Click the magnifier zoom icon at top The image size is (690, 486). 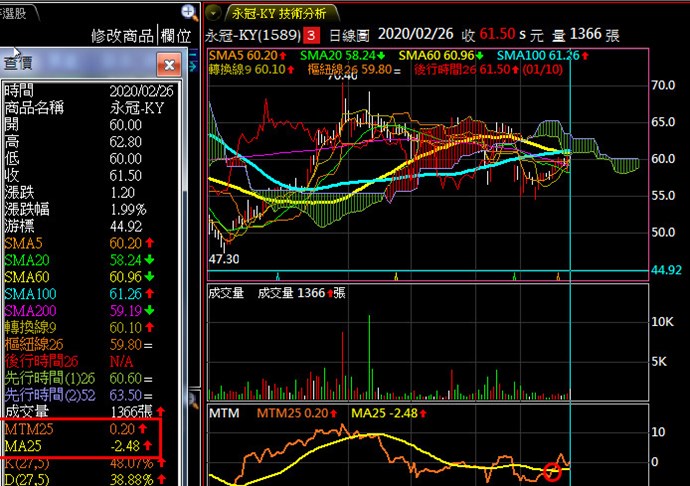(x=189, y=12)
